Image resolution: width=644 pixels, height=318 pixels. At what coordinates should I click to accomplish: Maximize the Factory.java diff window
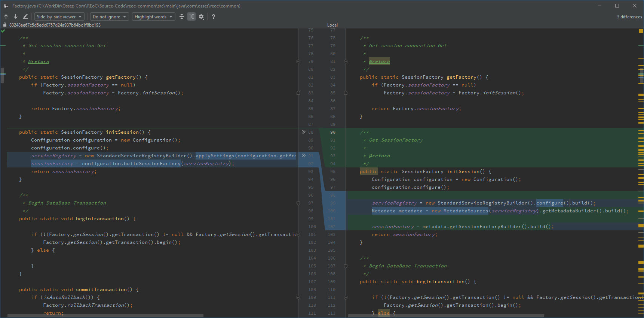click(x=617, y=6)
